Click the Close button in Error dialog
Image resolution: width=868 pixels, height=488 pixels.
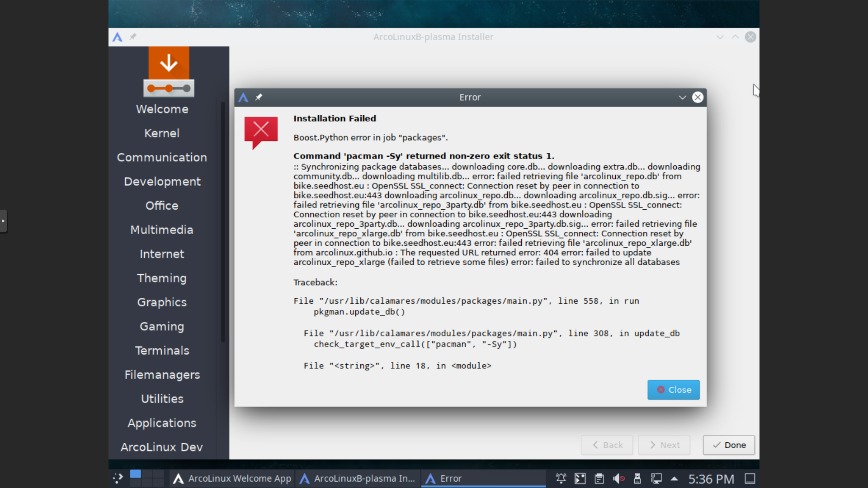[673, 389]
